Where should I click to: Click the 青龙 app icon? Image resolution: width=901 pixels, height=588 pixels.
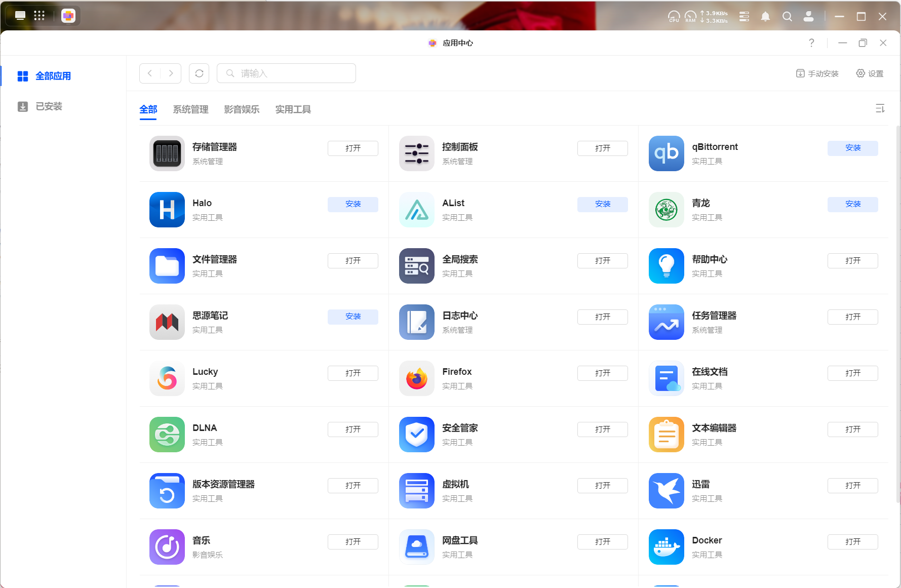click(667, 210)
